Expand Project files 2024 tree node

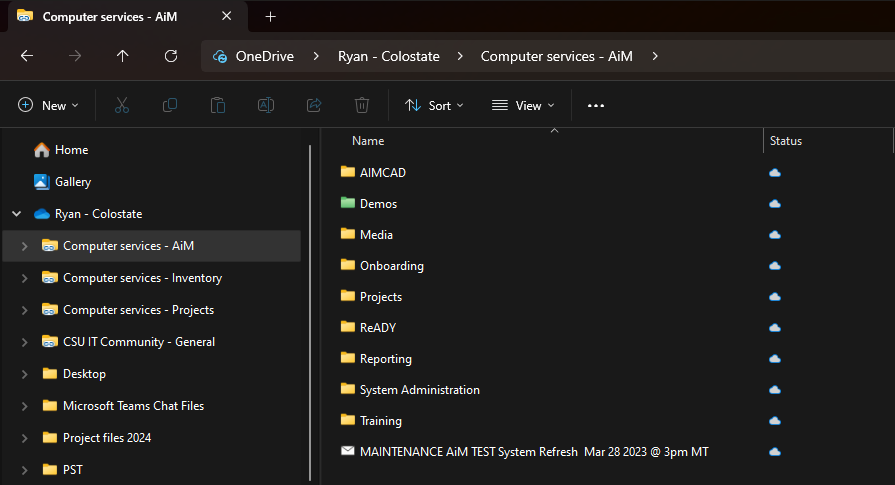click(24, 438)
